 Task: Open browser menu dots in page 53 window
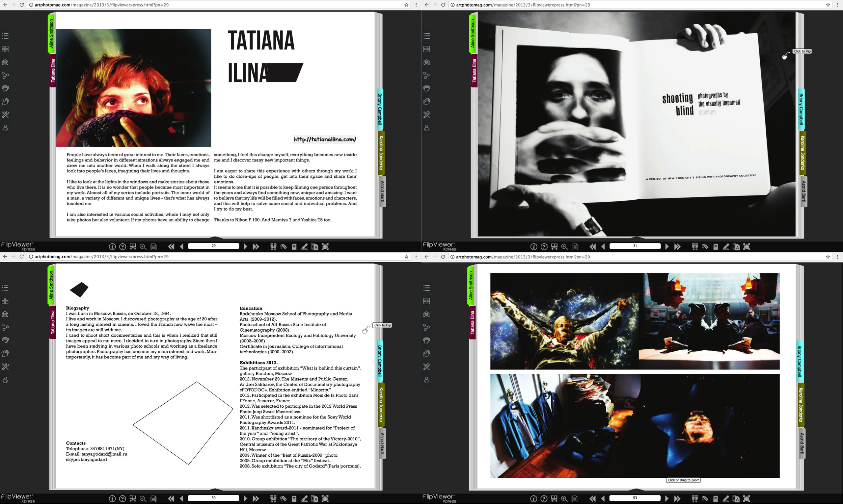pos(837,257)
